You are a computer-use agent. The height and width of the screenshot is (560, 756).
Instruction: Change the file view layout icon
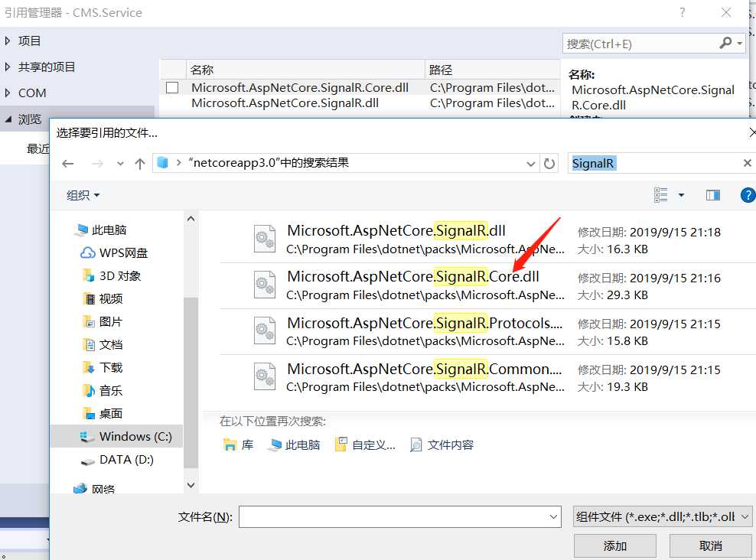660,194
